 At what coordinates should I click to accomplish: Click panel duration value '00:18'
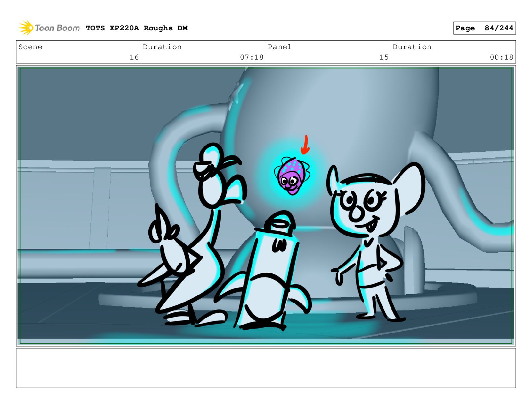click(x=501, y=58)
